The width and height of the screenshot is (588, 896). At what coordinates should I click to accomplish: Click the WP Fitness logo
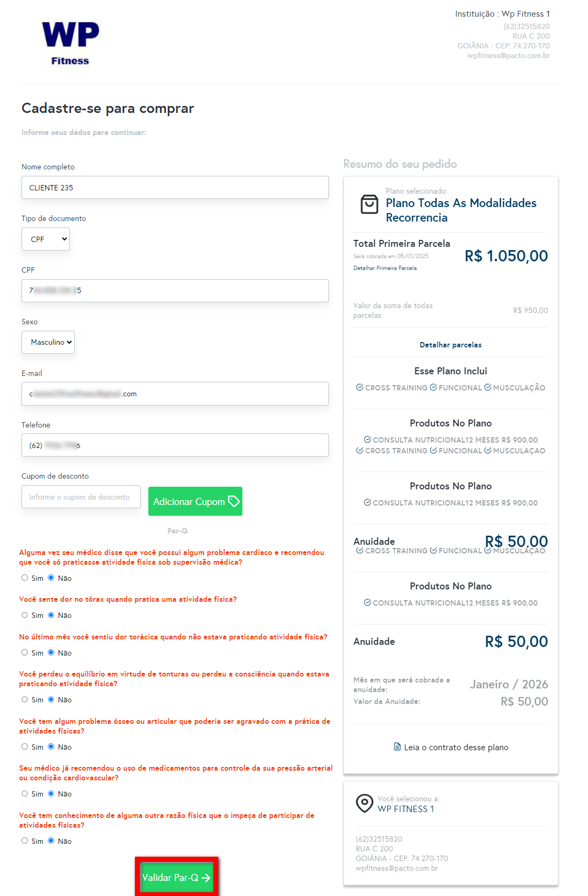70,43
